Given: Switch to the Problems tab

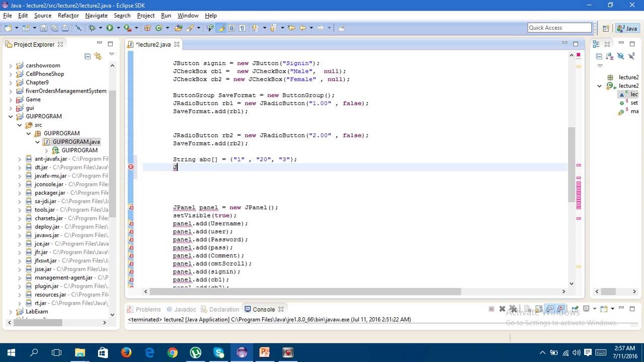Looking at the screenshot, I should click(x=144, y=309).
